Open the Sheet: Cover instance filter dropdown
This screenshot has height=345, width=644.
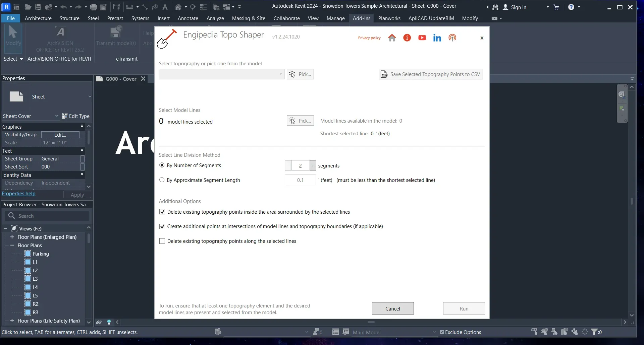coord(57,116)
